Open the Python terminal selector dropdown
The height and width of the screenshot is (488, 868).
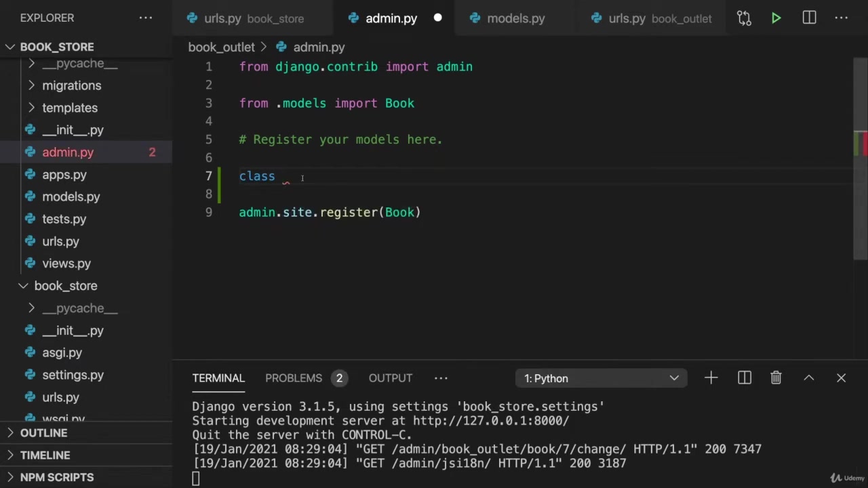601,378
